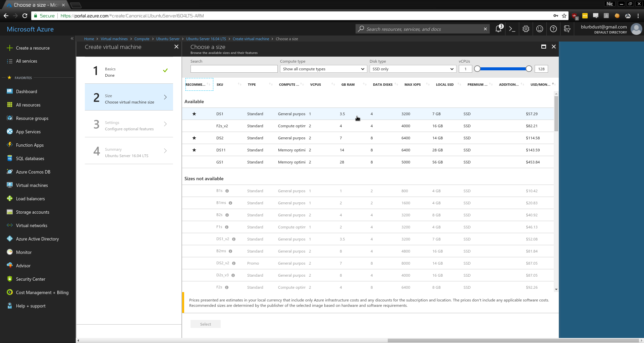Image resolution: width=644 pixels, height=343 pixels.
Task: Click the Virtual networks icon
Action: point(10,225)
